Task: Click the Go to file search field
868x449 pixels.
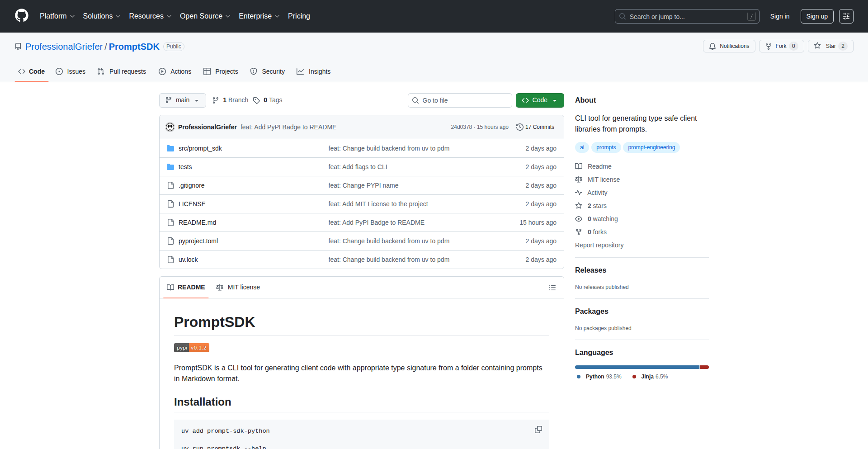Action: tap(459, 100)
